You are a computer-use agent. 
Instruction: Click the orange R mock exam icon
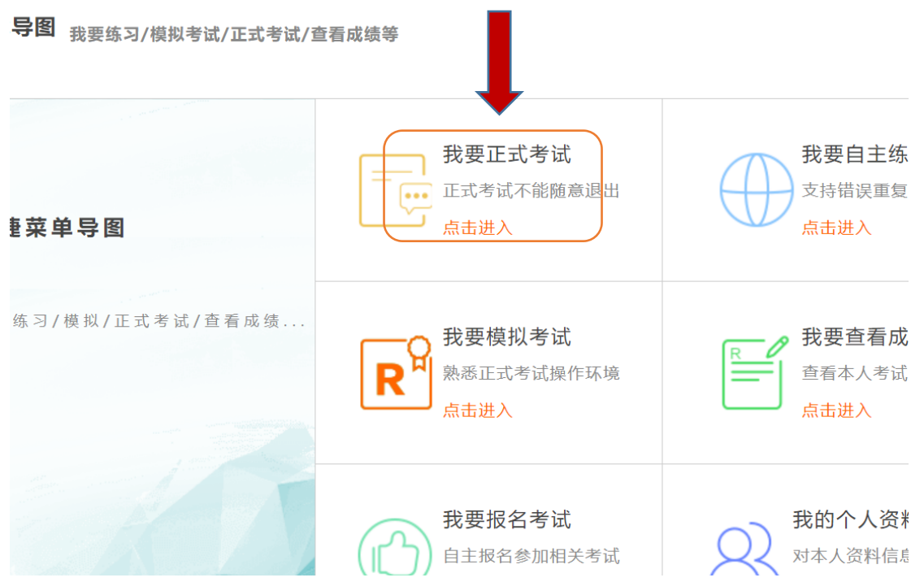click(x=395, y=373)
